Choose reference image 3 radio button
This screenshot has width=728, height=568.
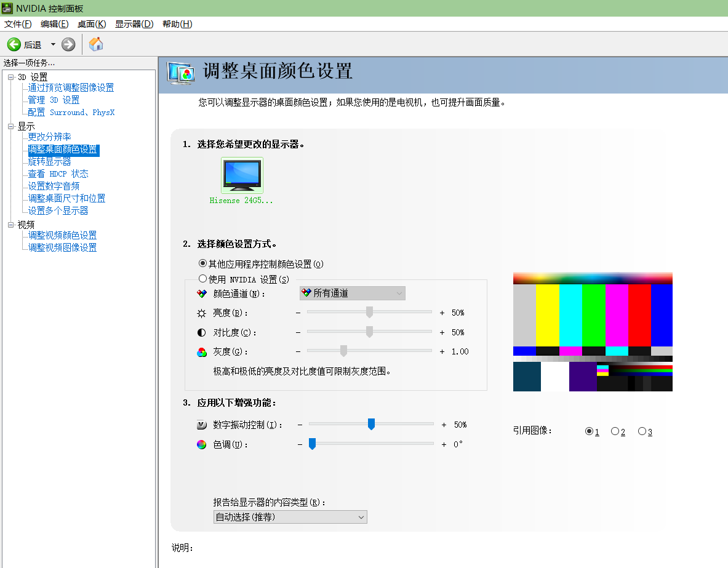642,431
